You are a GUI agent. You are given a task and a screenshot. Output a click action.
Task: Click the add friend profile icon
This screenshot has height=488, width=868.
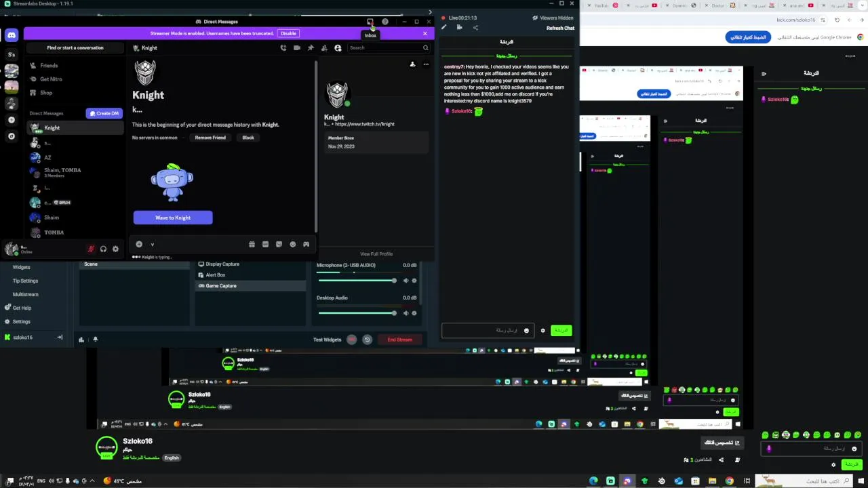coord(412,64)
